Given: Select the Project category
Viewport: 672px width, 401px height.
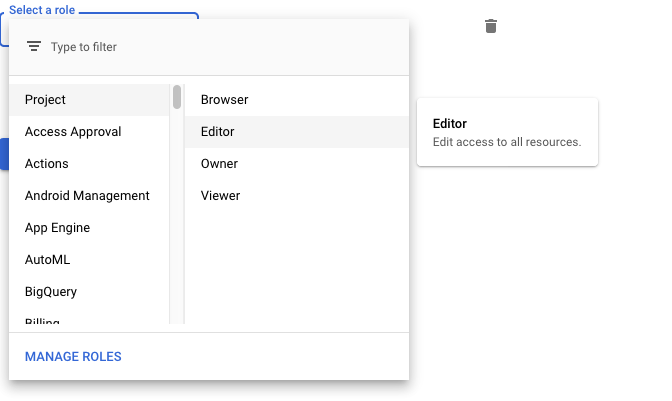Looking at the screenshot, I should 89,100.
